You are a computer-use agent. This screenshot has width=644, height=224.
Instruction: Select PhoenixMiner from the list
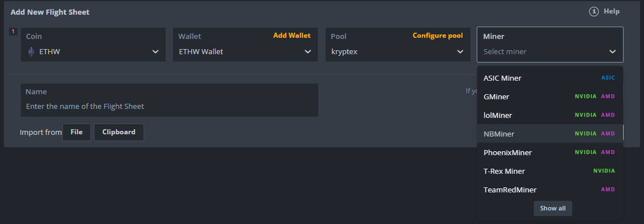(550, 152)
